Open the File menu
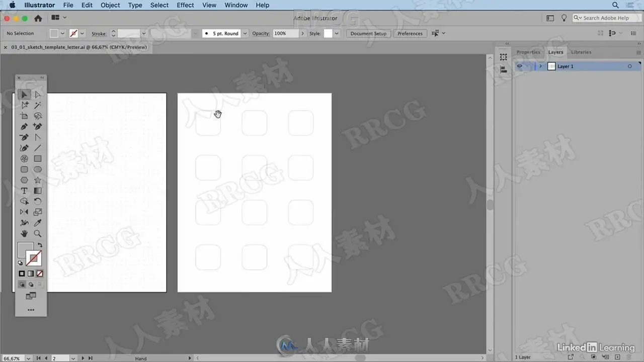This screenshot has height=362, width=644. (68, 5)
